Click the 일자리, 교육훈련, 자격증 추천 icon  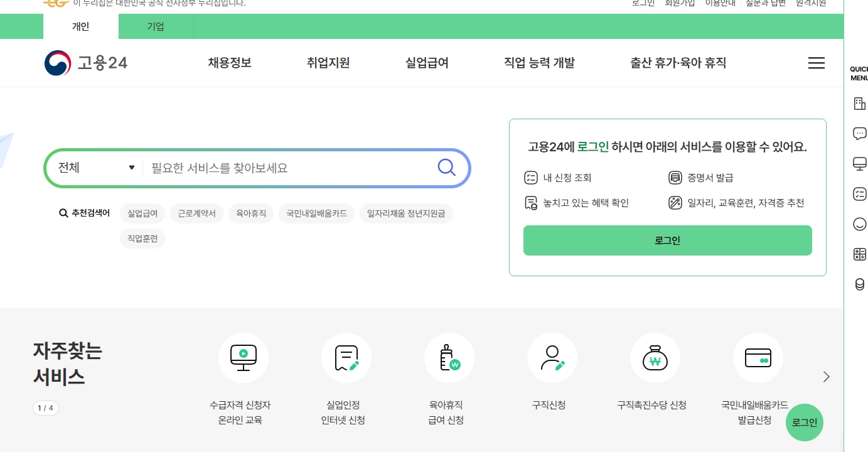tap(675, 203)
